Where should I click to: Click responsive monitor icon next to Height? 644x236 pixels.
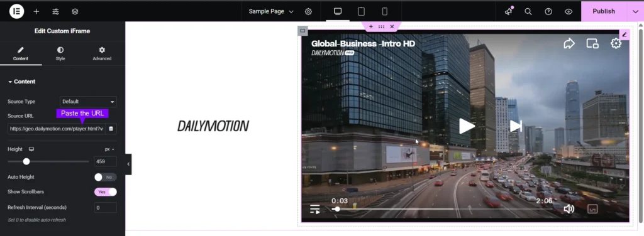(31, 149)
